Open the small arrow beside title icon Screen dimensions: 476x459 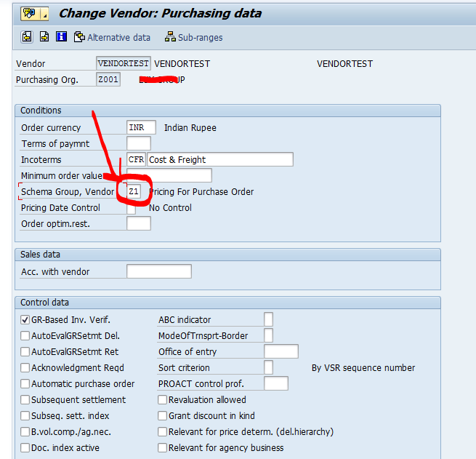(x=46, y=14)
